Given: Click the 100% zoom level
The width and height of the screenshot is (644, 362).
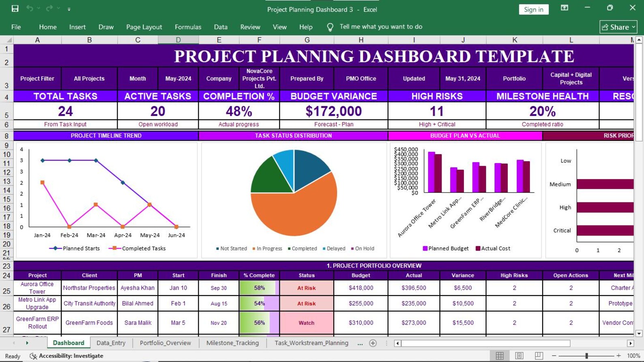Looking at the screenshot, I should click(633, 356).
